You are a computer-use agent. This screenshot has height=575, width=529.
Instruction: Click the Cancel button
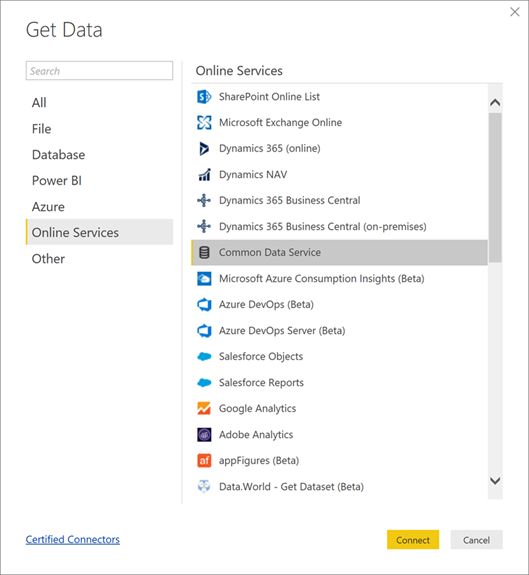[476, 540]
